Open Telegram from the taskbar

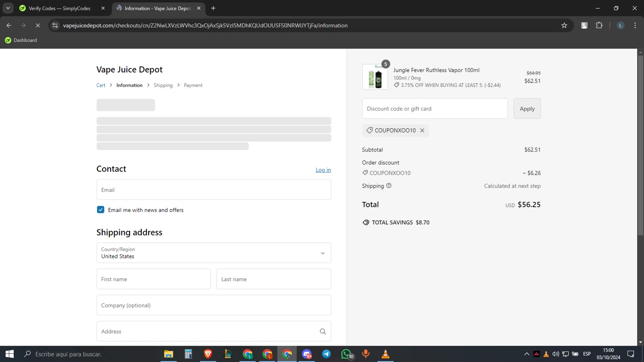point(326,354)
